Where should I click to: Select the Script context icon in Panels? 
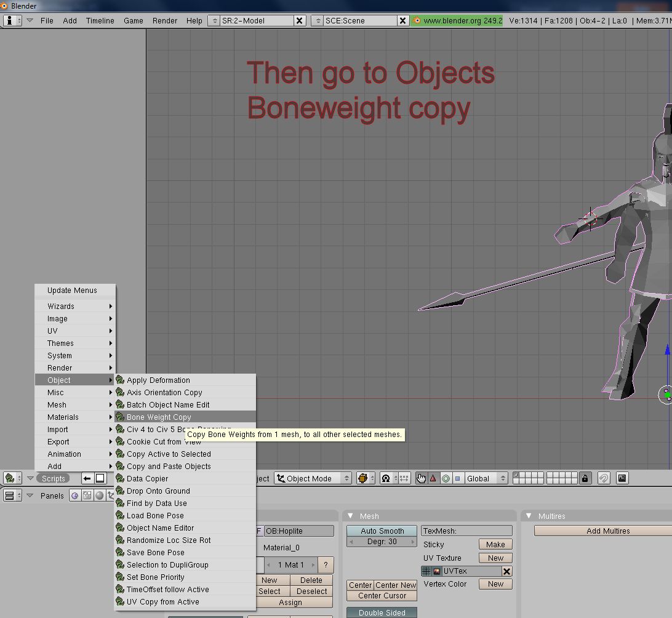pos(87,496)
